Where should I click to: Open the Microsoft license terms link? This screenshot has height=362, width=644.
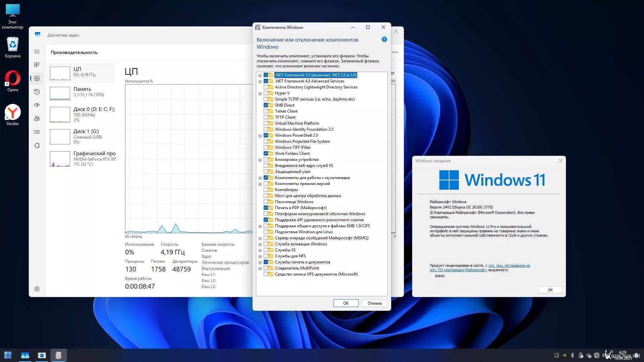[508, 265]
